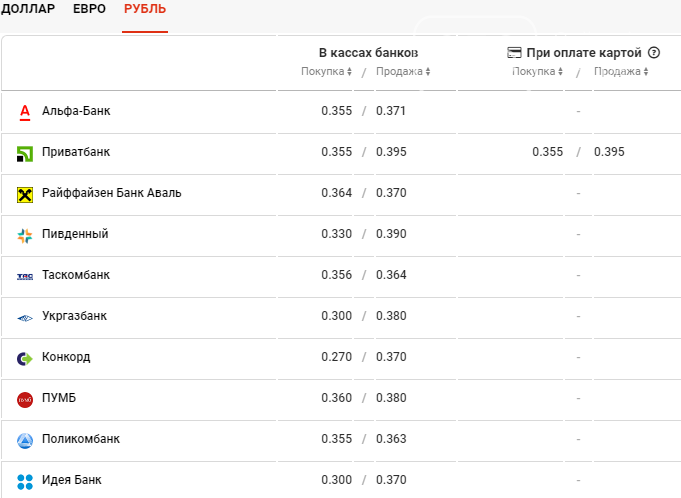Viewport: 681px width, 498px height.
Task: Click Приватбанк card buying rate 0.355
Action: (x=548, y=152)
